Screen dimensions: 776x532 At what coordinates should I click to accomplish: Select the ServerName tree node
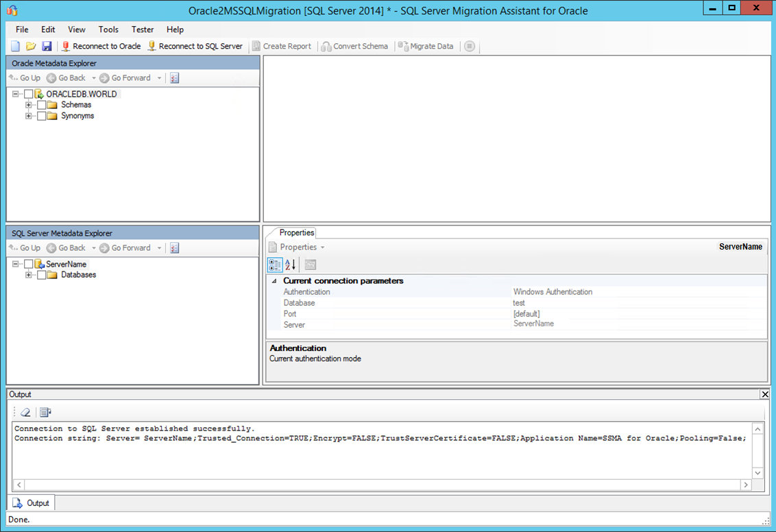66,264
